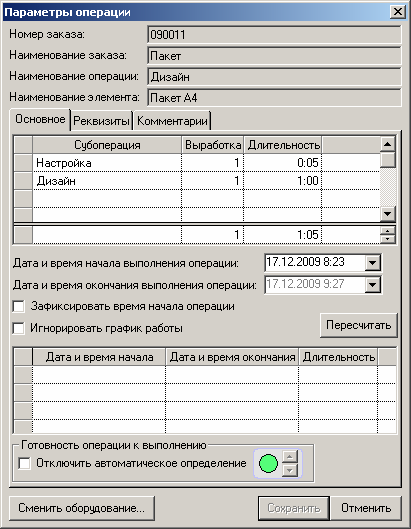
Task: Click the Пересчитать button
Action: (x=359, y=325)
